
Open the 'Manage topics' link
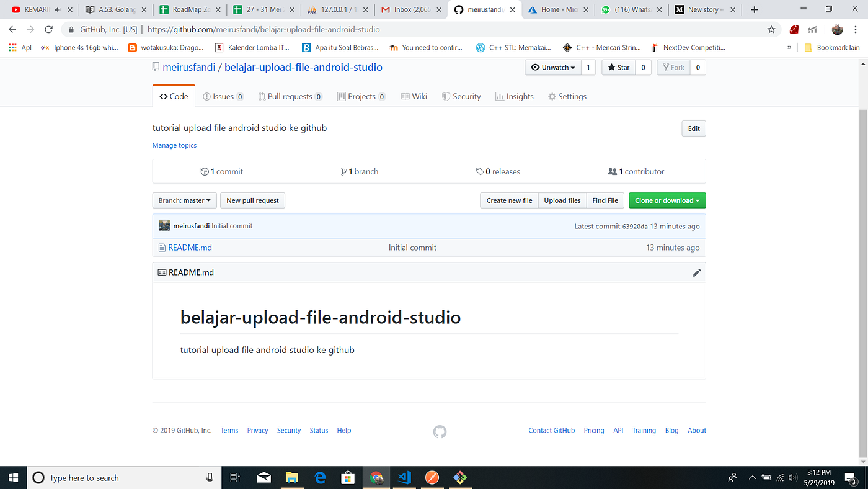[x=174, y=145]
